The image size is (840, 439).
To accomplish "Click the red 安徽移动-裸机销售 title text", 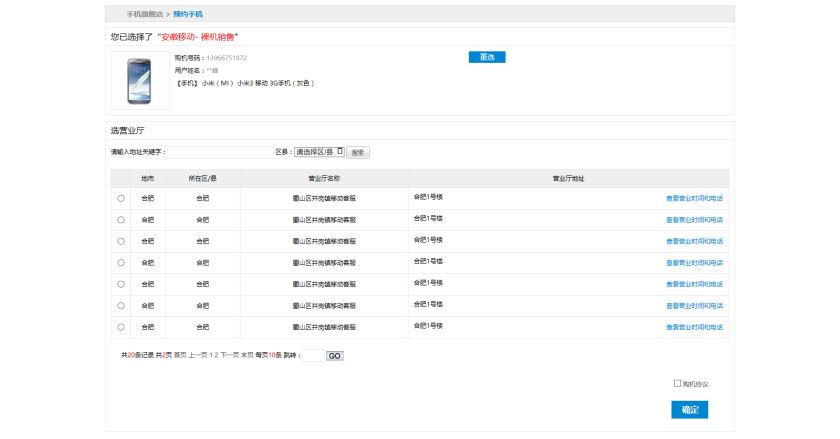I will (x=198, y=37).
